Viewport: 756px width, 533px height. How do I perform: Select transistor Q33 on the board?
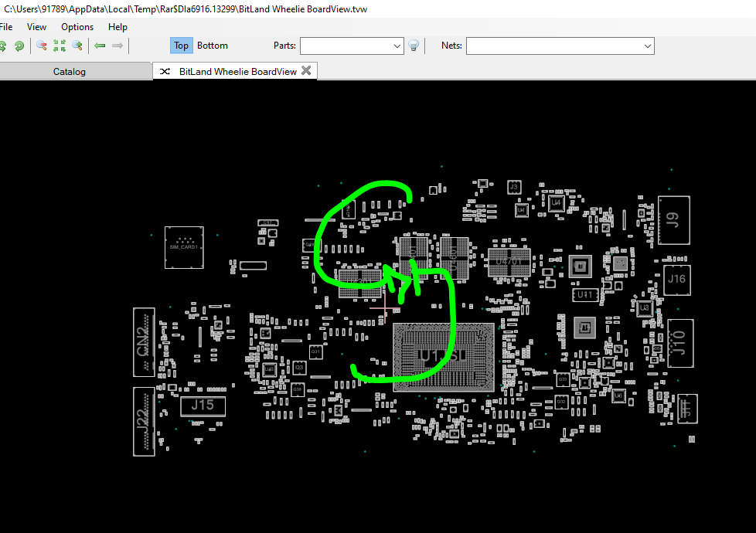tap(563, 379)
